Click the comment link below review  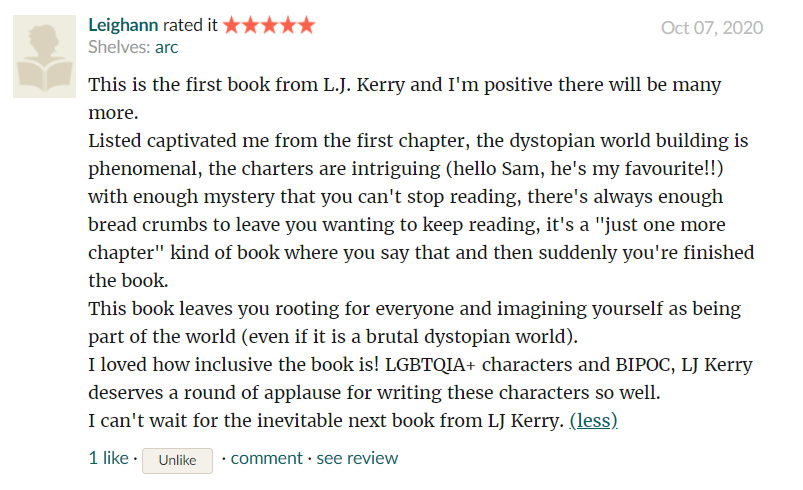[x=266, y=458]
